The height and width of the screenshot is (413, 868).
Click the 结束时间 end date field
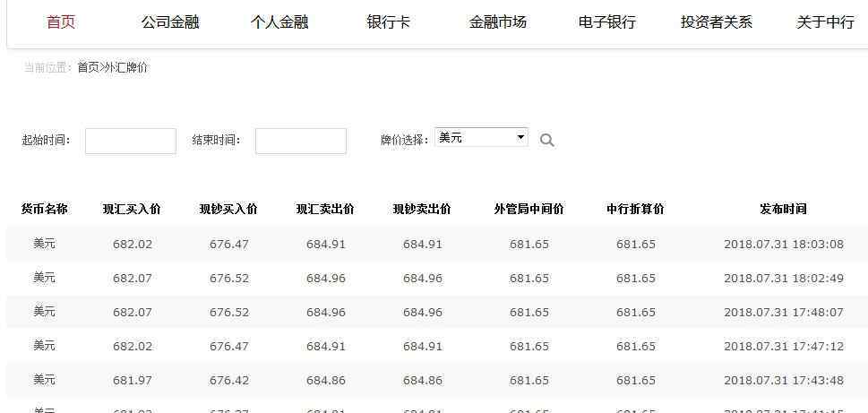pos(300,141)
